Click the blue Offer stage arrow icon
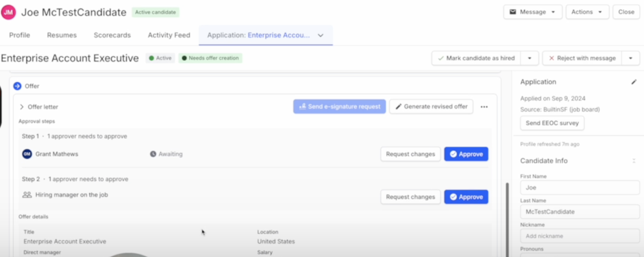The height and width of the screenshot is (257, 644). click(x=17, y=86)
